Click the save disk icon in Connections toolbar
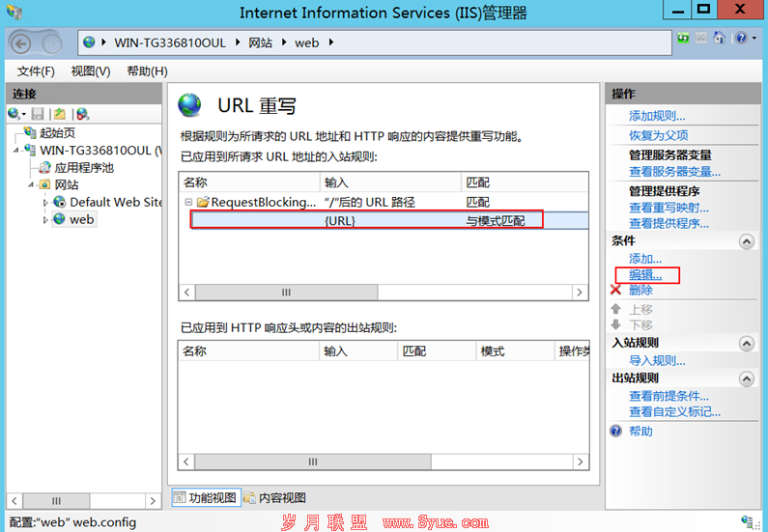Screen dimensions: 768x532 (x=38, y=114)
